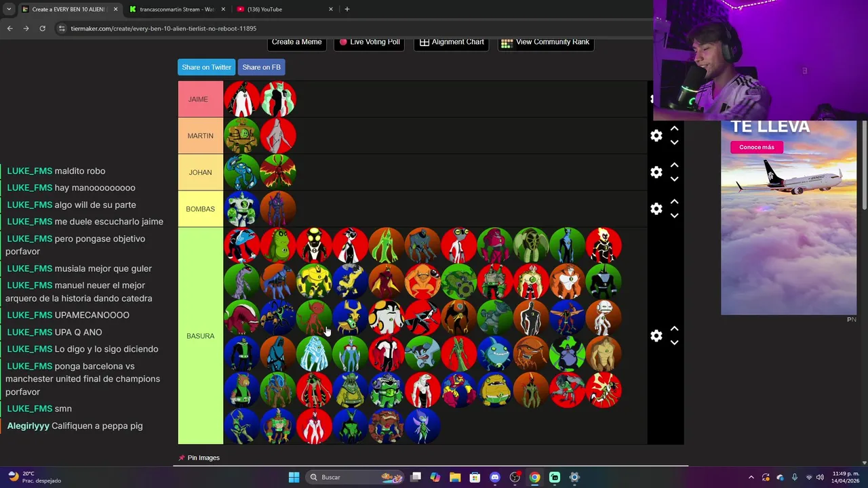The image size is (868, 488).
Task: Select the last alien in BASURA bottom row
Action: [422, 426]
